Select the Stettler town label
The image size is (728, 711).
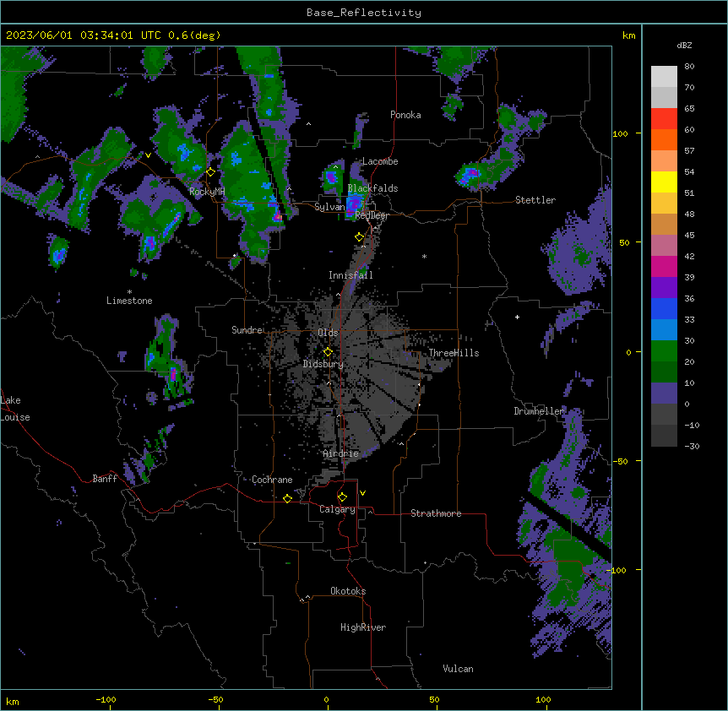click(x=535, y=200)
